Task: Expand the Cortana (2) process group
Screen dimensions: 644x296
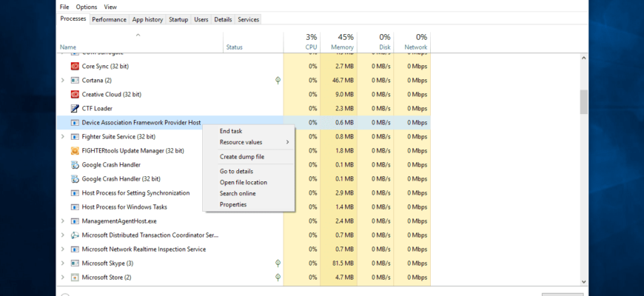Action: [62, 80]
